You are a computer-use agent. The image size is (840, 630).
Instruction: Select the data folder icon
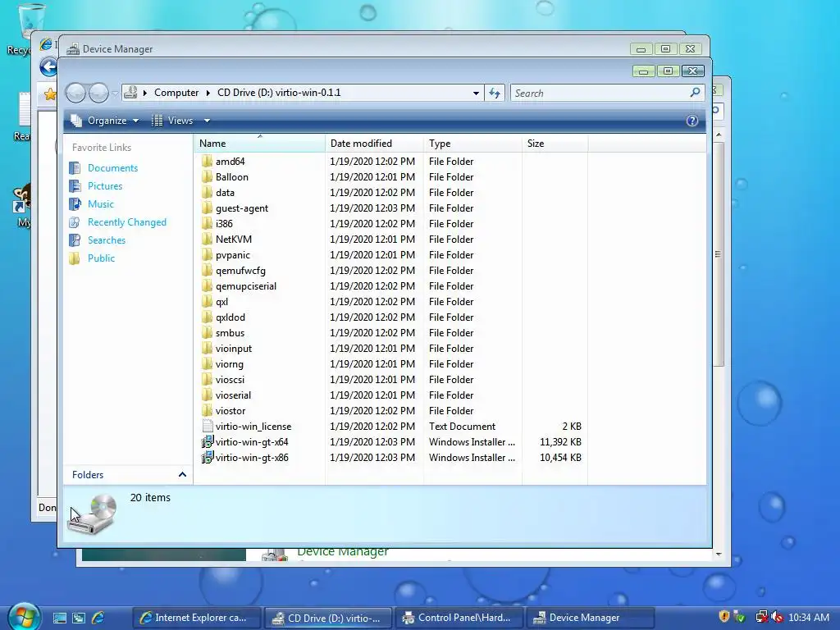207,192
